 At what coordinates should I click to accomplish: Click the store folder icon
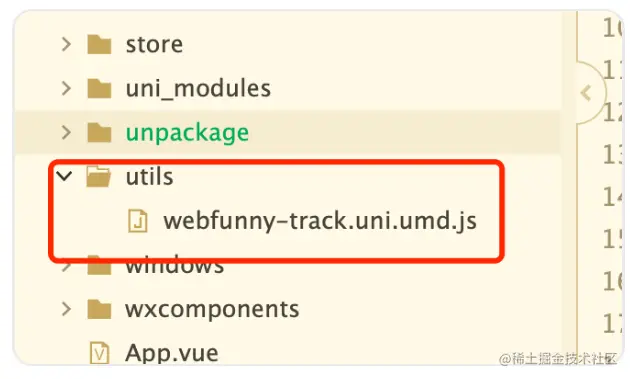[x=99, y=44]
